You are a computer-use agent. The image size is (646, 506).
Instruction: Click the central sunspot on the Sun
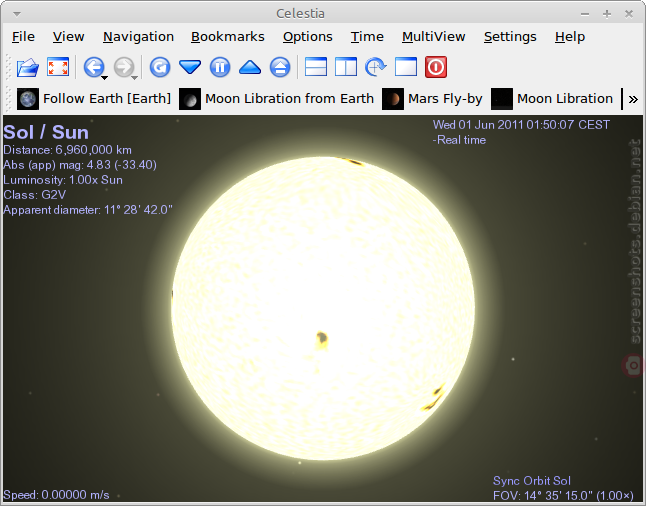[x=321, y=340]
